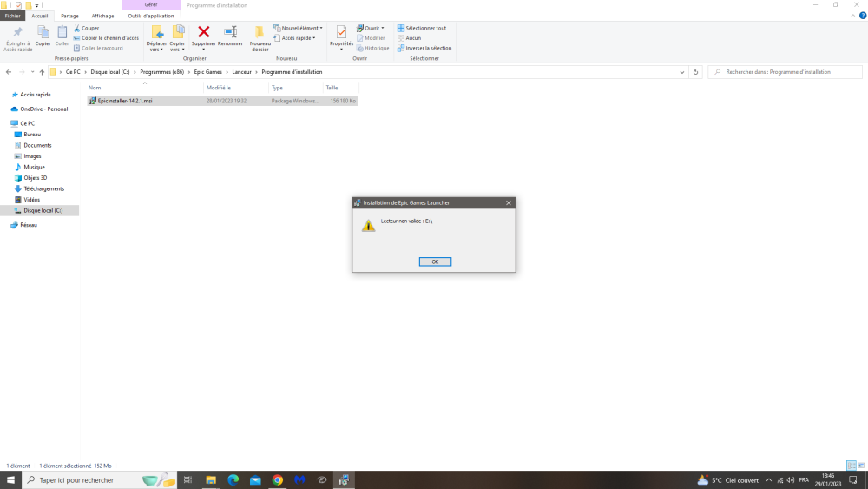Open Copier vers dropdown

coord(178,38)
